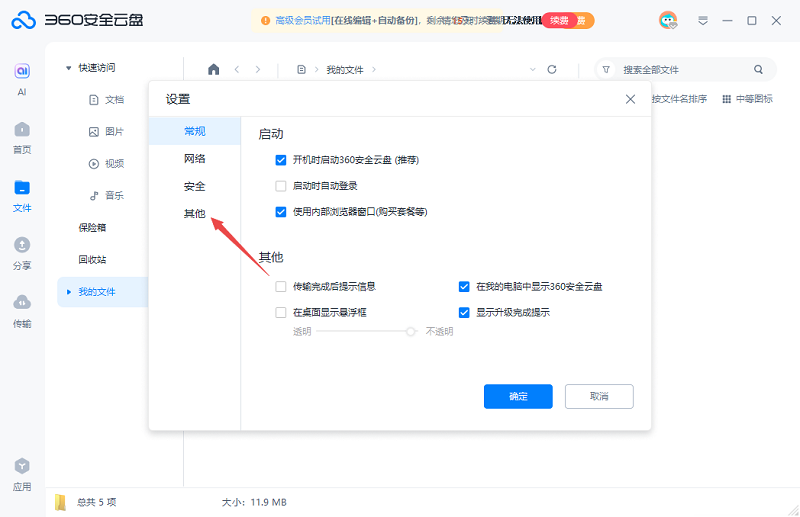This screenshot has width=800, height=517.
Task: Enable 传输完成后提示信息 checkbox
Action: click(281, 286)
